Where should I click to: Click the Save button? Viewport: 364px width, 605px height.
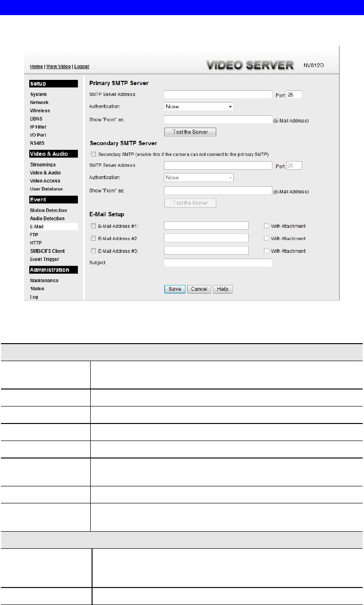(175, 289)
